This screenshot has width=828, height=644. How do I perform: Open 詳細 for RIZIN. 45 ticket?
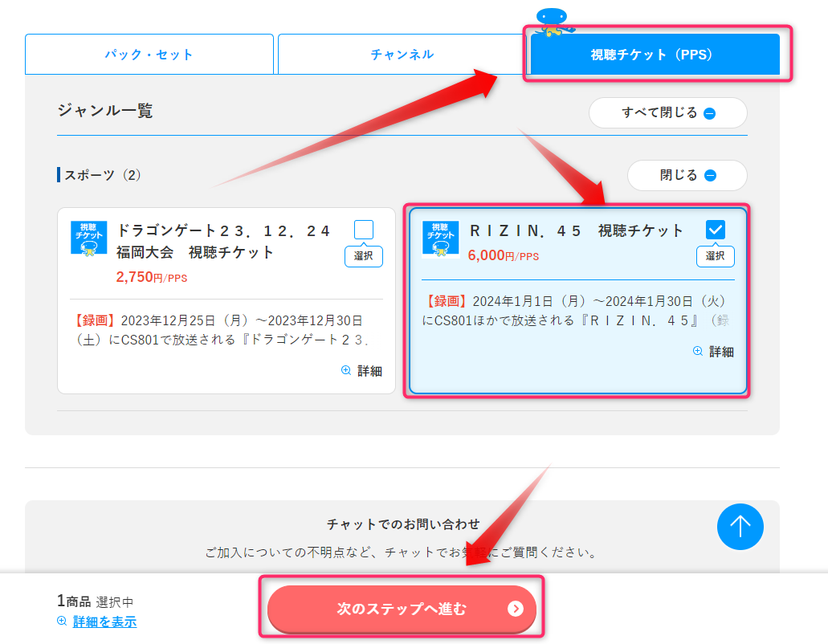pos(713,352)
